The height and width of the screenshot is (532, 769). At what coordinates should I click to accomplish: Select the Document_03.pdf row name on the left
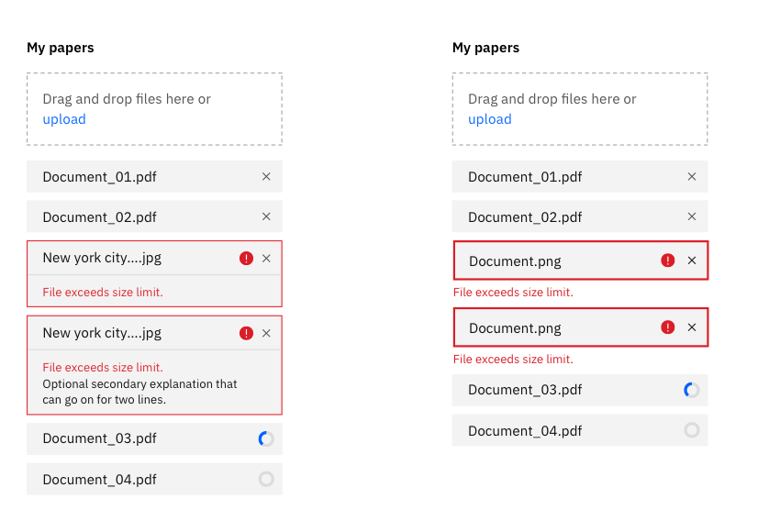pyautogui.click(x=99, y=438)
